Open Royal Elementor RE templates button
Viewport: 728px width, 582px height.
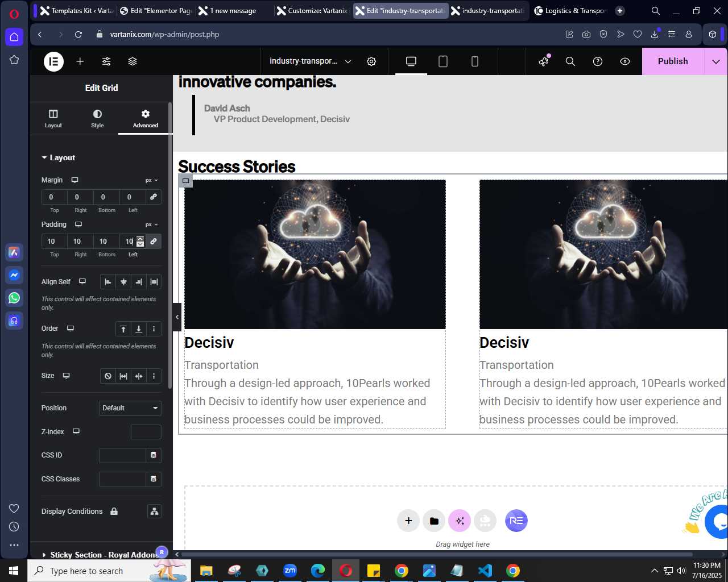click(516, 521)
